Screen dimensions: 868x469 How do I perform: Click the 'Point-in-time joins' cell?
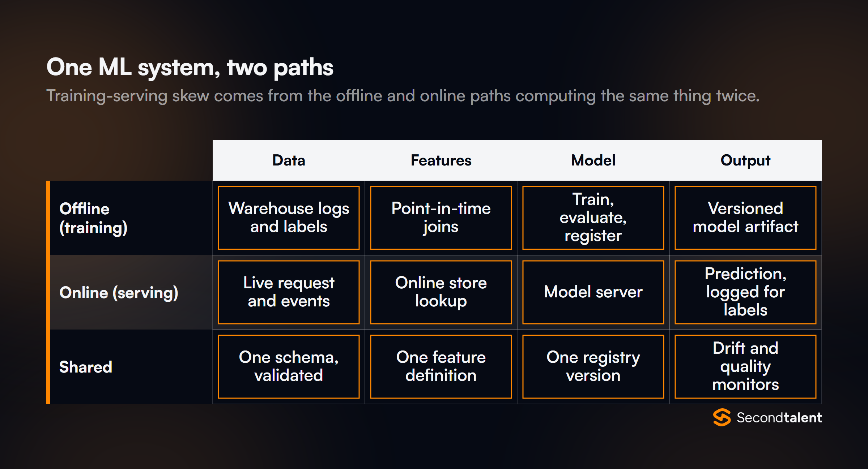(441, 218)
